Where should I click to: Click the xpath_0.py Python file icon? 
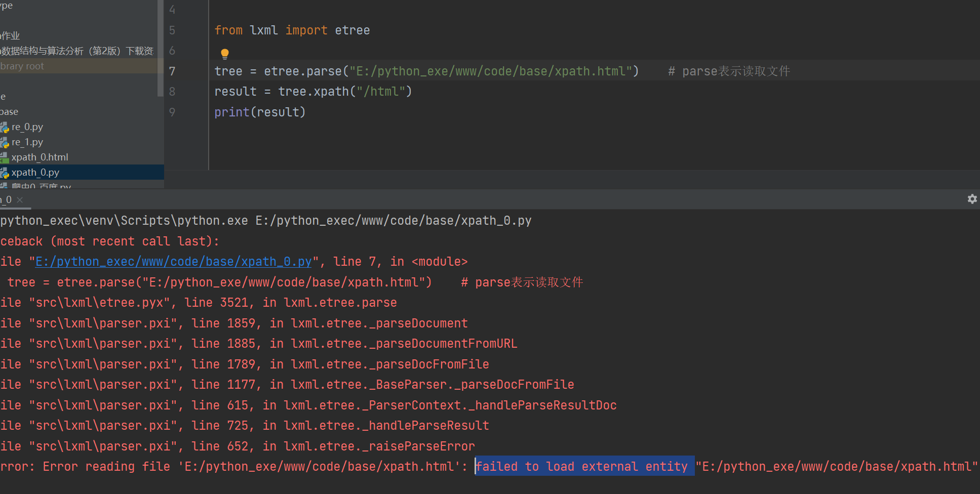click(x=5, y=173)
